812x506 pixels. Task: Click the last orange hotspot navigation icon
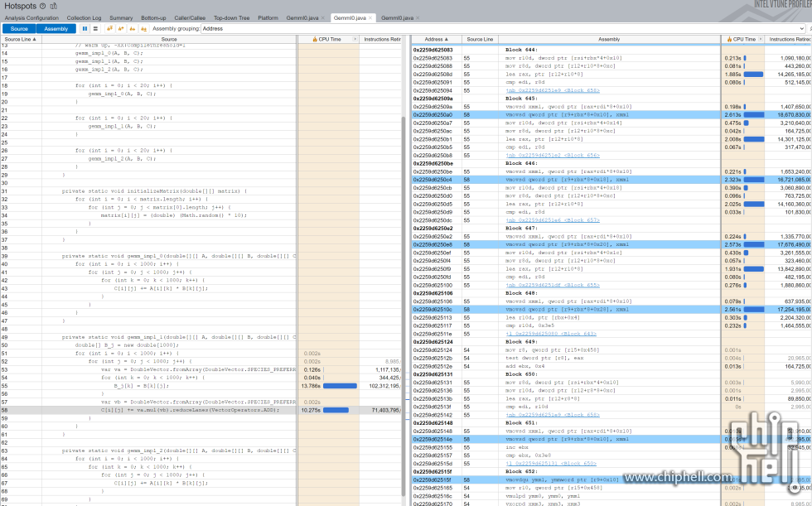point(144,28)
